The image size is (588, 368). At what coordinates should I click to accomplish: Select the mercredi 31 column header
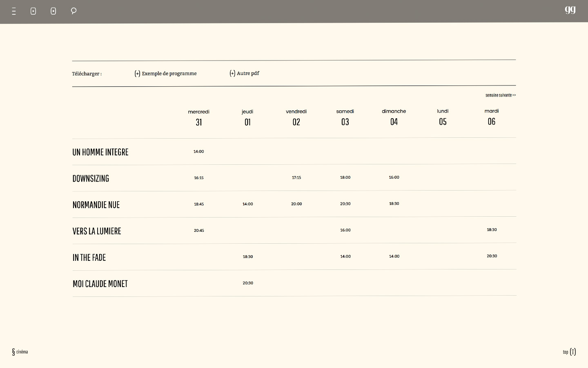click(198, 117)
